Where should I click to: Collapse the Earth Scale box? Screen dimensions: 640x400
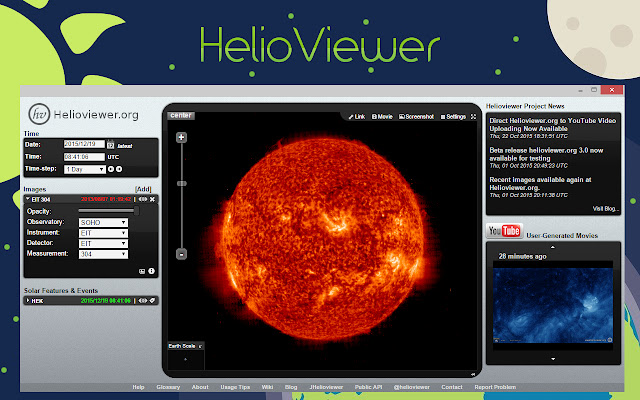[x=200, y=346]
